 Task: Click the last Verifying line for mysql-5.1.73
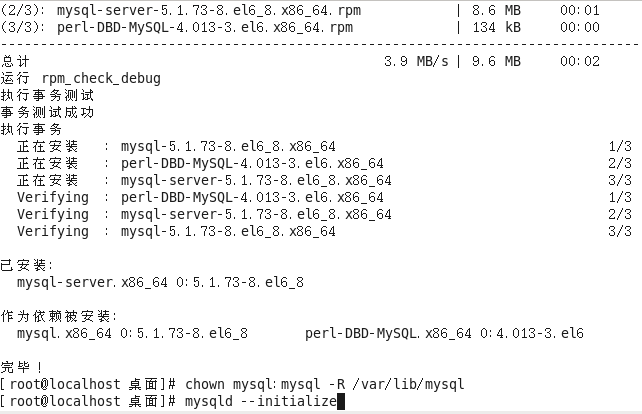[324, 231]
